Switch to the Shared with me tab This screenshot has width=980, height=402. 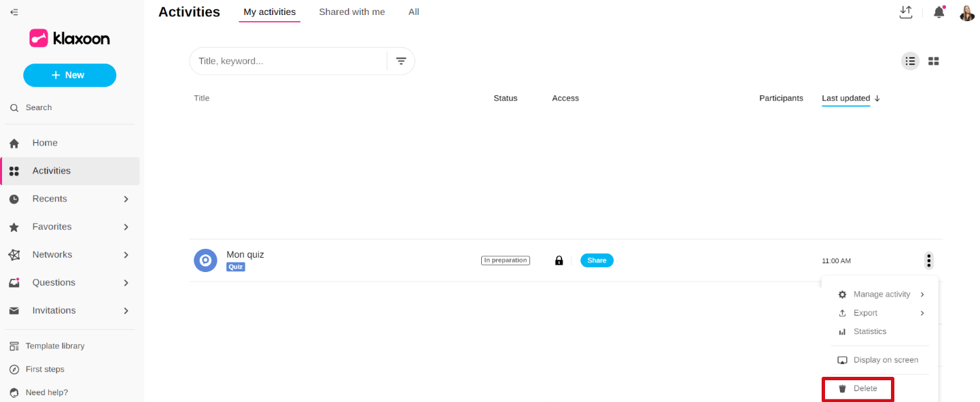coord(351,12)
